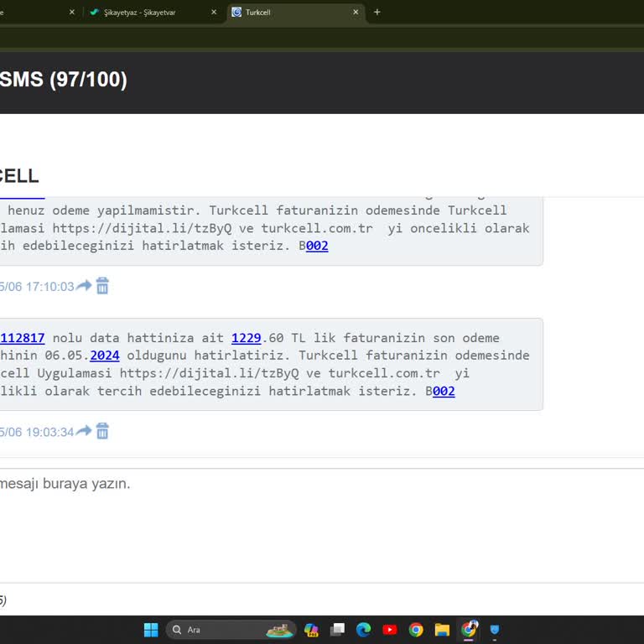Open Copilot from the taskbar

[311, 630]
